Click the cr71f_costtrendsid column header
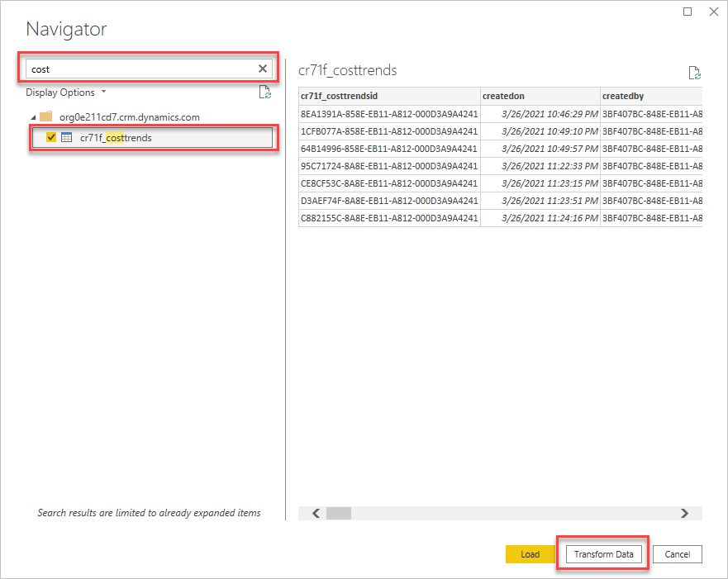This screenshot has width=728, height=579. [389, 96]
